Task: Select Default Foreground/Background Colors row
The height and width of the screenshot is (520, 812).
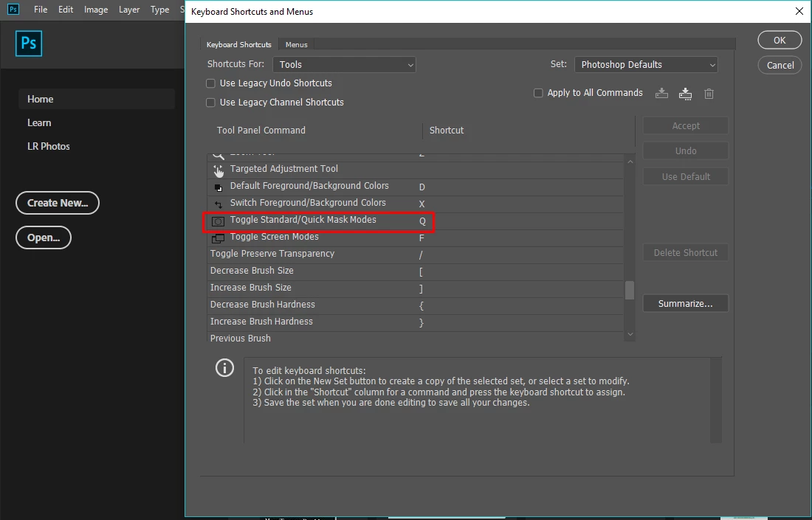Action: [x=416, y=187]
